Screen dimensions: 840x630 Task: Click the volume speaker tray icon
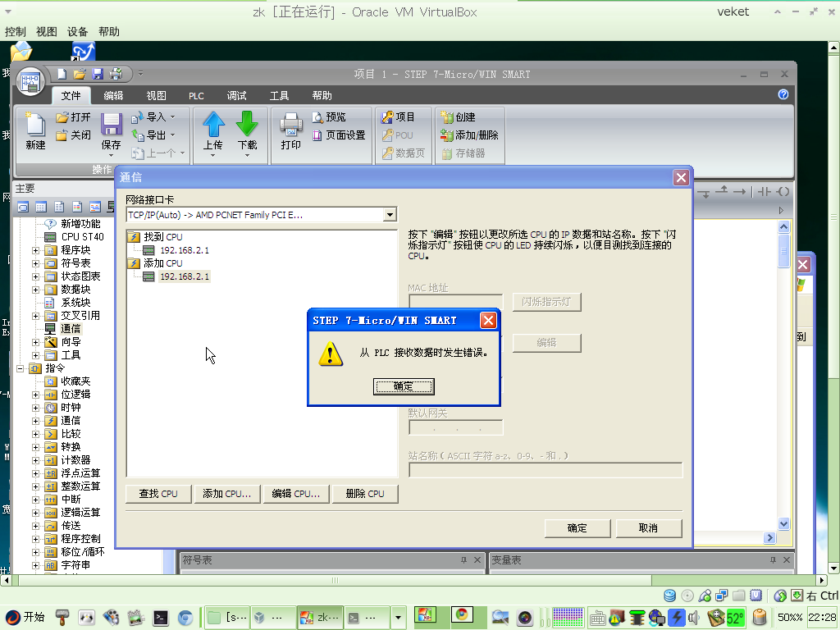(694, 618)
